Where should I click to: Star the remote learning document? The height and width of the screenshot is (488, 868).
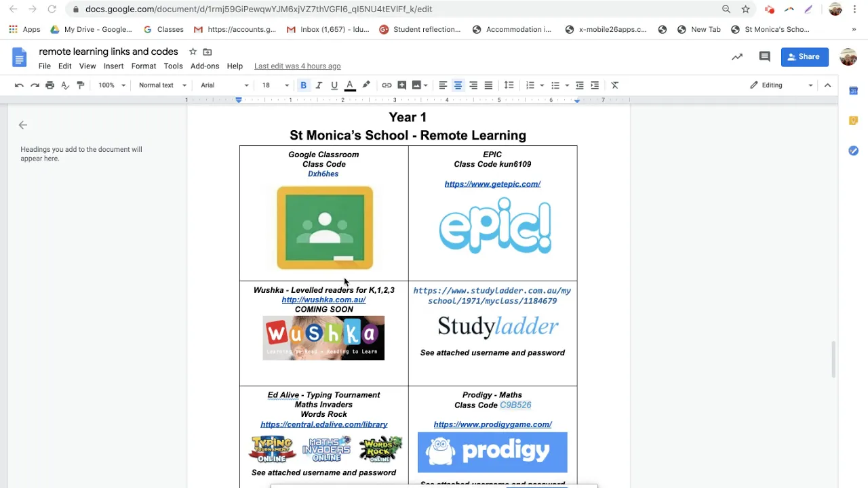193,52
